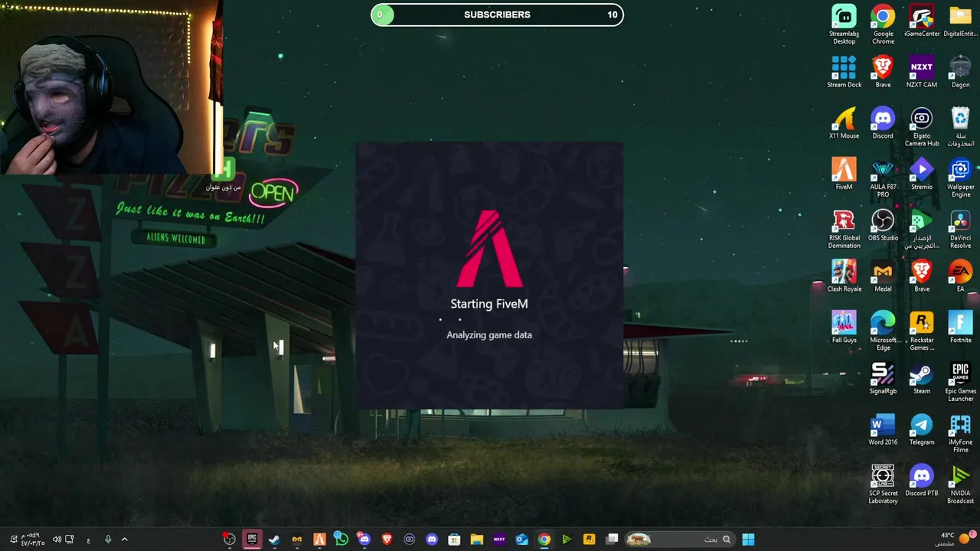Open the Clash Royale desktop shortcut
980x551 pixels.
pyautogui.click(x=844, y=275)
